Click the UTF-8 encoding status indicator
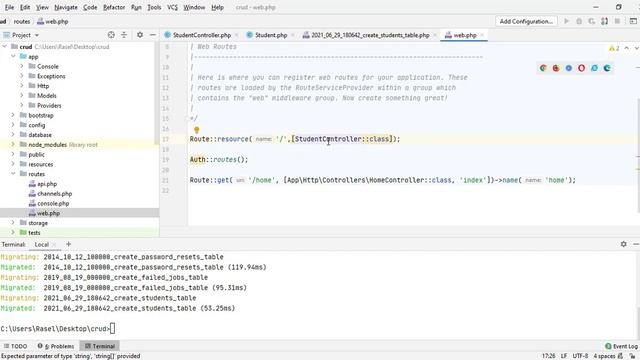 (x=580, y=356)
